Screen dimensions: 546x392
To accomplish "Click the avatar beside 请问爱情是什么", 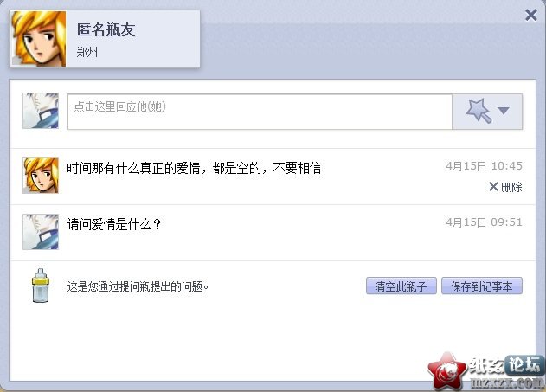I will [41, 232].
